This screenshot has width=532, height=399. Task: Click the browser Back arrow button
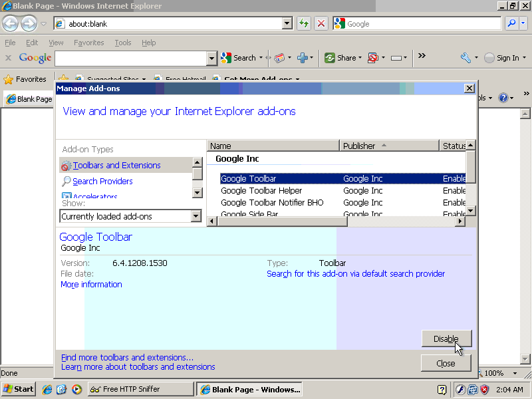click(x=11, y=24)
